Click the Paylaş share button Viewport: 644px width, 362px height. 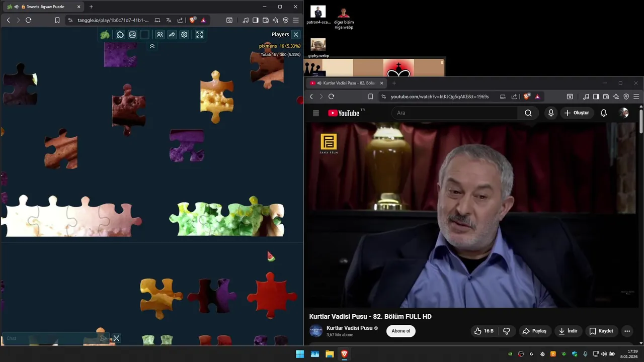(x=534, y=331)
